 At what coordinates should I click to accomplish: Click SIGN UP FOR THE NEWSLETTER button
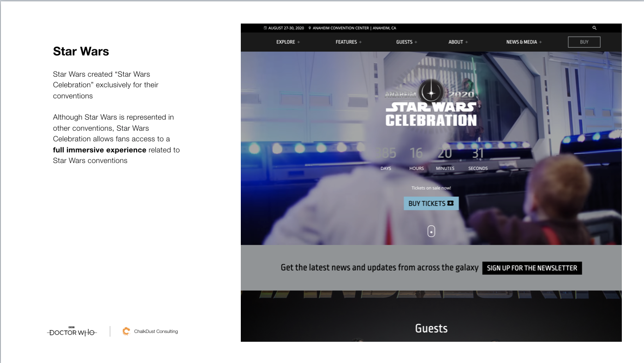coord(532,268)
